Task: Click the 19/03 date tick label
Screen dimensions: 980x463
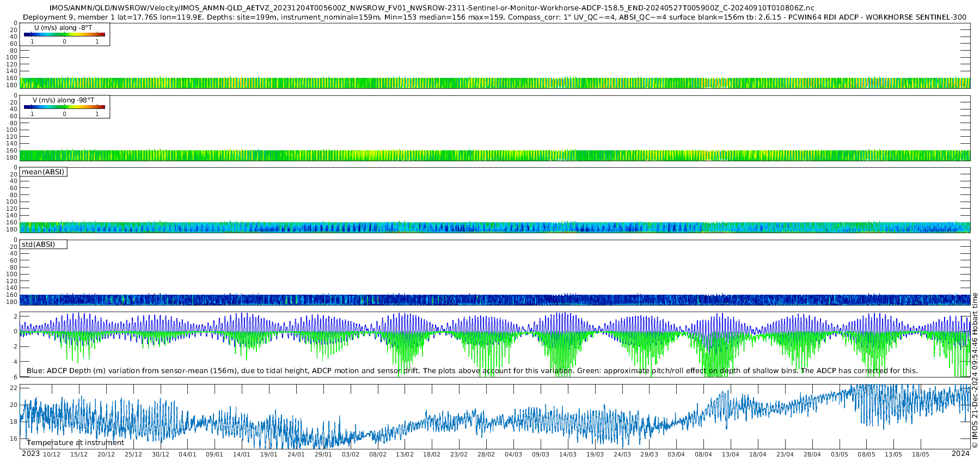Action: [x=595, y=454]
